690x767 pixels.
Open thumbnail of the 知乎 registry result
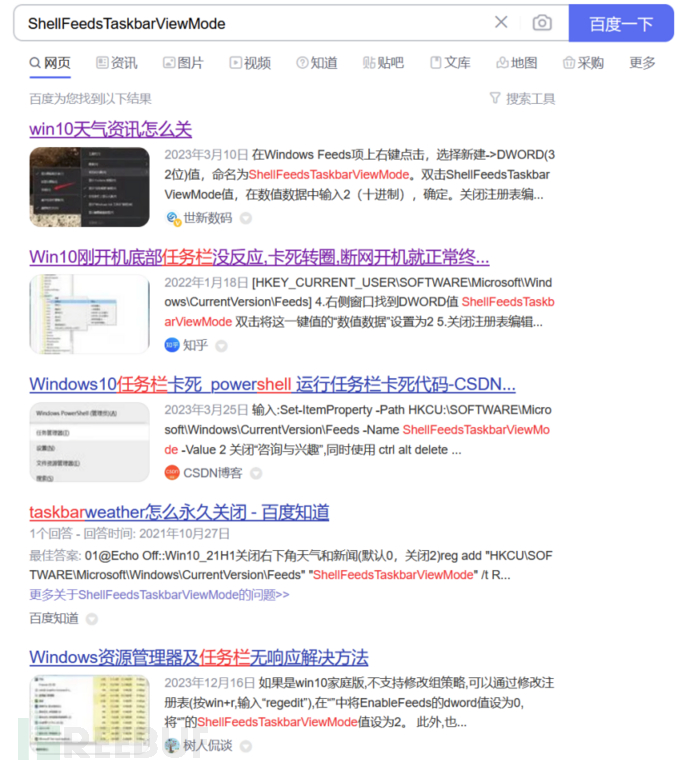click(89, 314)
